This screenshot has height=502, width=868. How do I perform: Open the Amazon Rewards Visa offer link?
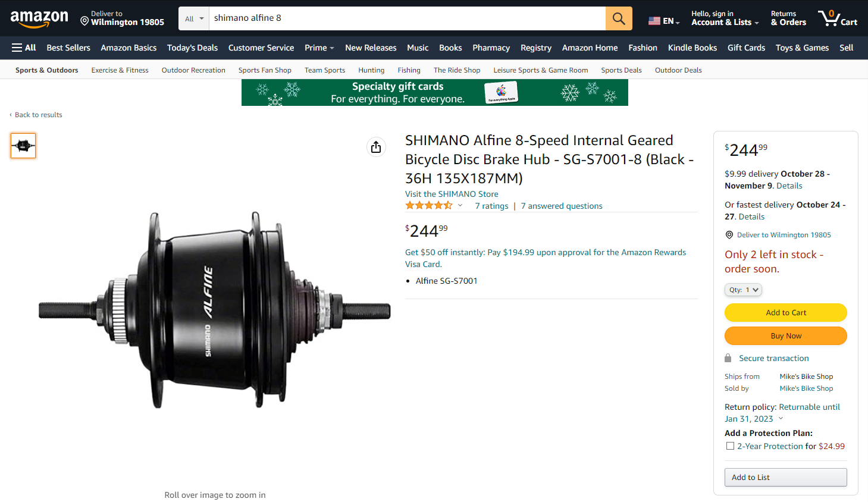click(546, 258)
